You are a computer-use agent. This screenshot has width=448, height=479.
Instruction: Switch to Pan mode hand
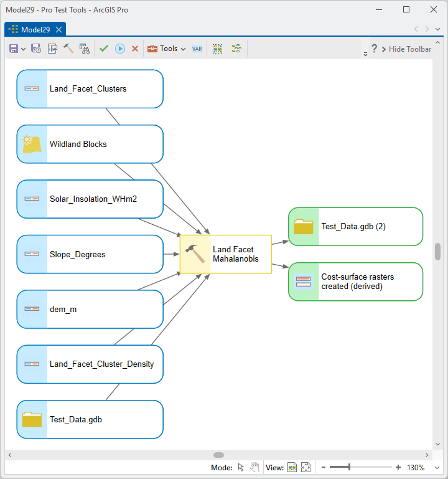coord(254,467)
